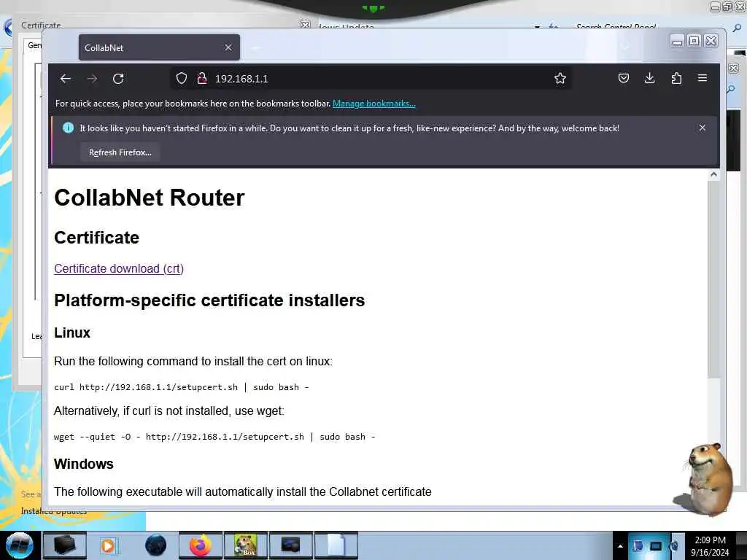Open the Firefox downloads panel

pos(649,78)
